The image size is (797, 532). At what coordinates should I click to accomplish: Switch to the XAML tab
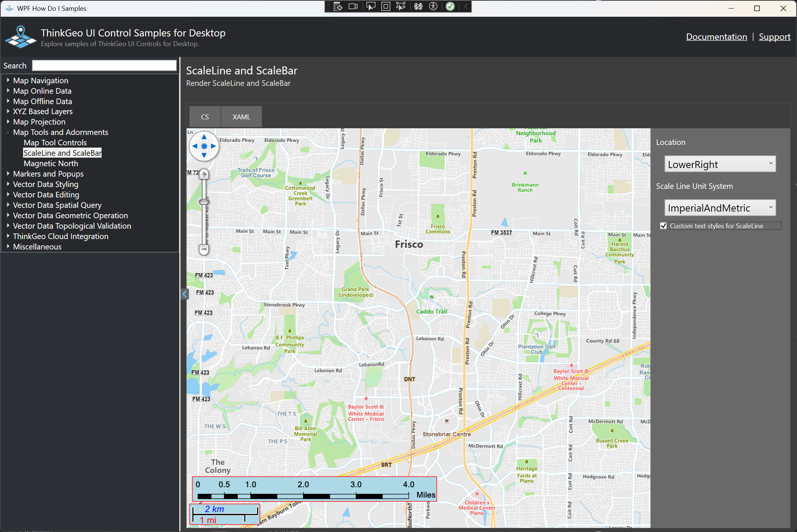tap(241, 117)
